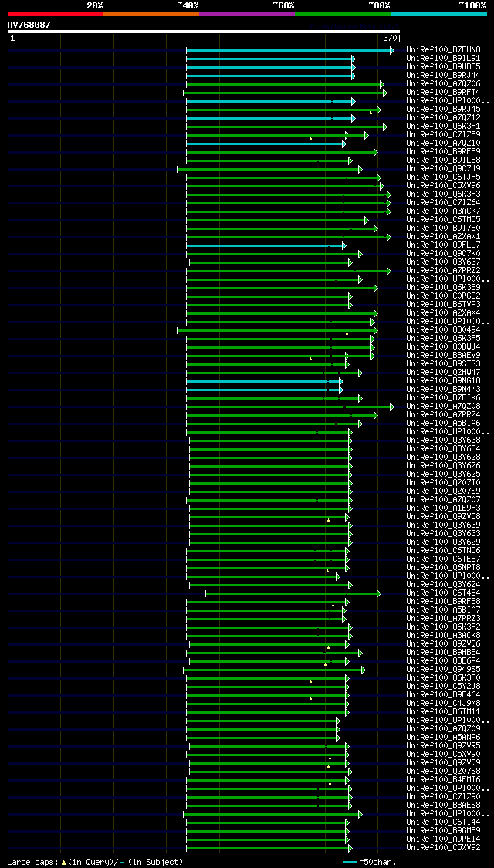Click the green alignment bar of UniRef100_C6T4B4

tap(293, 593)
